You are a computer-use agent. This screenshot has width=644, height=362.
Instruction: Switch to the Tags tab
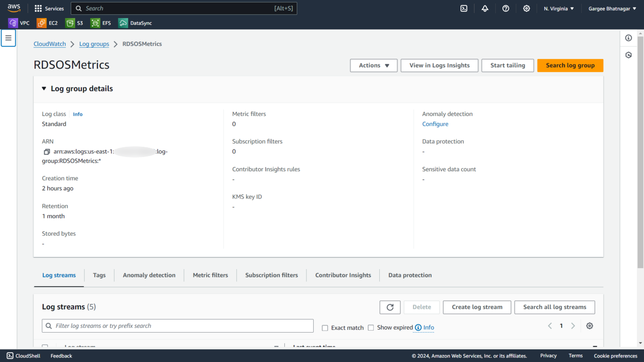tap(99, 275)
